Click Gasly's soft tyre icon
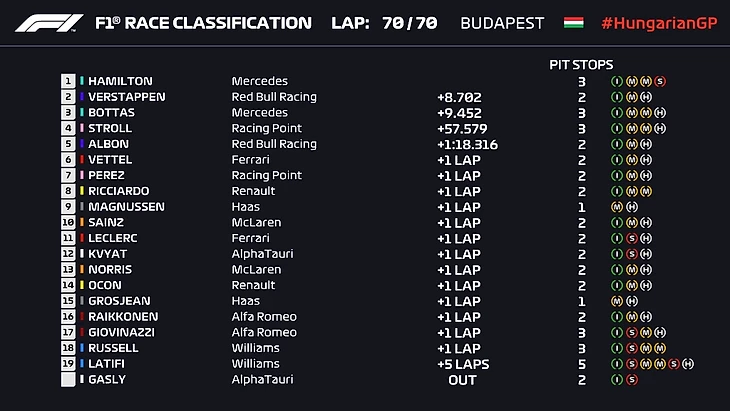Image resolution: width=730 pixels, height=411 pixels. coord(632,379)
